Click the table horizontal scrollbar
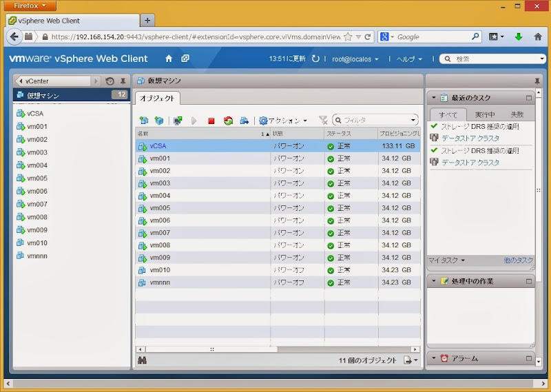This screenshot has height=392, width=551. click(x=211, y=349)
